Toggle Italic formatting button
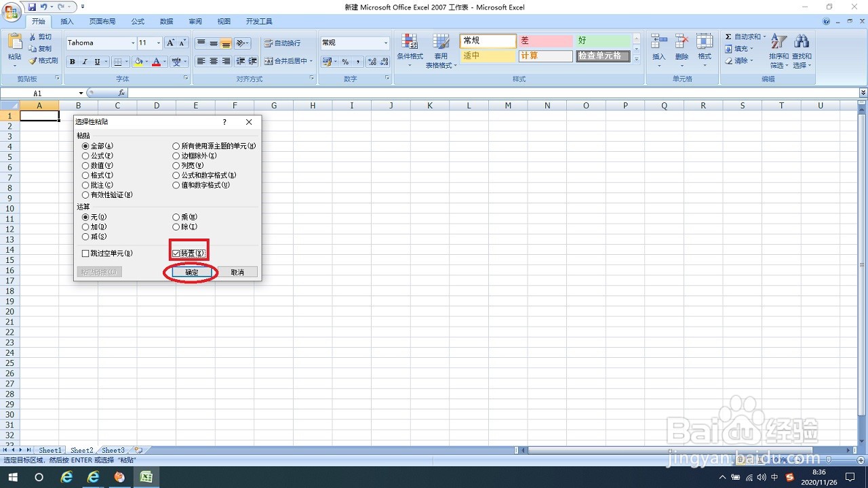The width and height of the screenshot is (868, 488). point(85,62)
